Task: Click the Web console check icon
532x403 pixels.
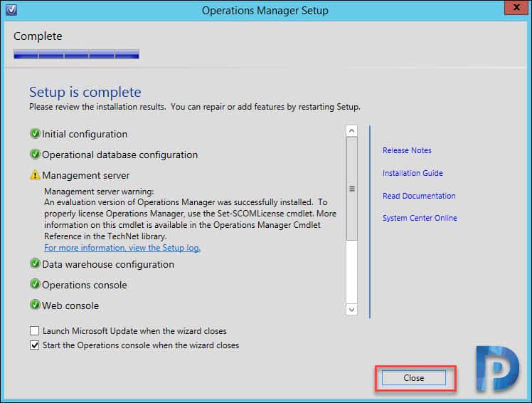Action: (35, 305)
